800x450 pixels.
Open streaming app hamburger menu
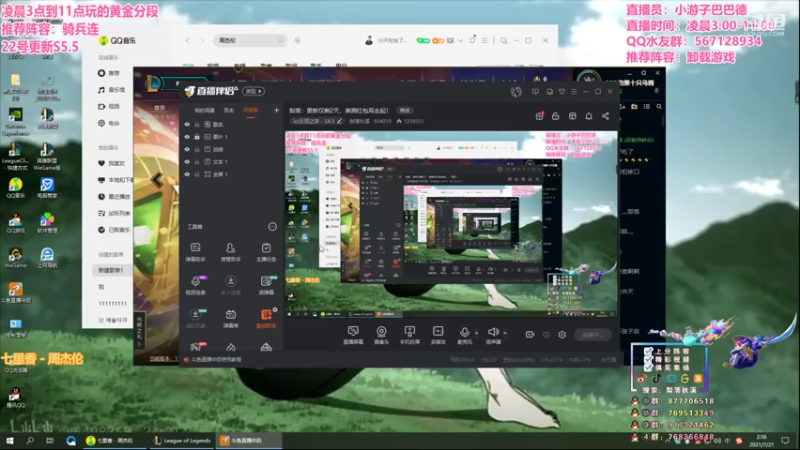pyautogui.click(x=574, y=92)
